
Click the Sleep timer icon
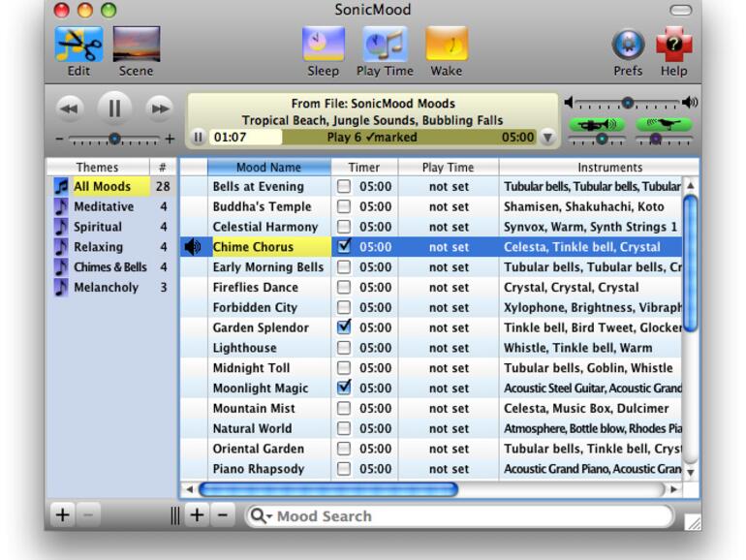pos(323,45)
